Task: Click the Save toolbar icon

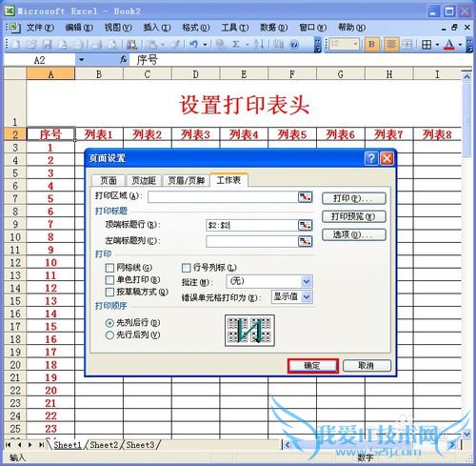Action: [x=47, y=45]
